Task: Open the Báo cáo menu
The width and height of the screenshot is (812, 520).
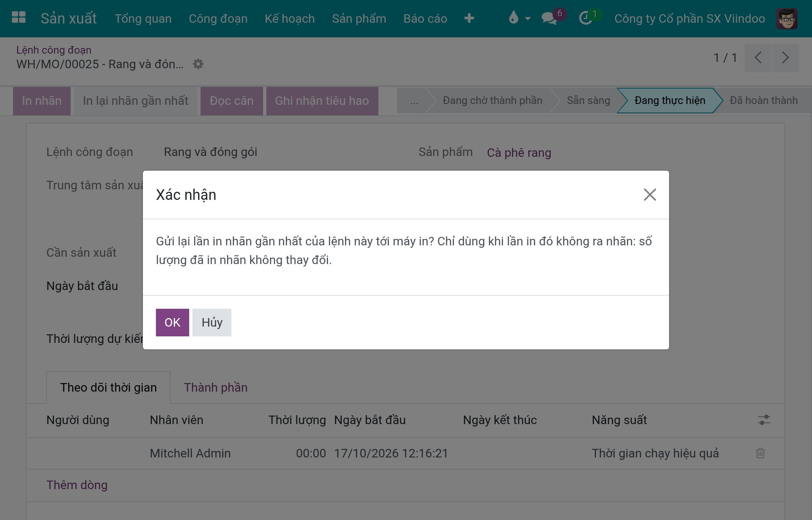Action: coord(425,19)
